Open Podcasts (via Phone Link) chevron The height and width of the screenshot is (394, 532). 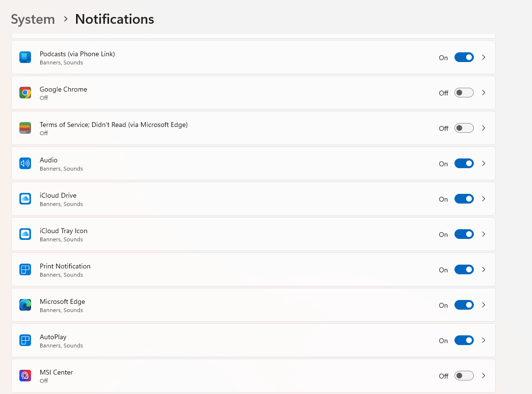tap(484, 57)
